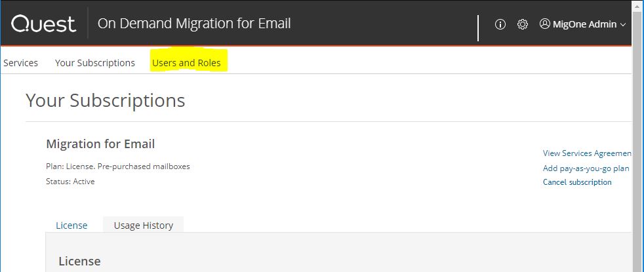Open the information icon in header
The height and width of the screenshot is (272, 644).
tap(500, 24)
